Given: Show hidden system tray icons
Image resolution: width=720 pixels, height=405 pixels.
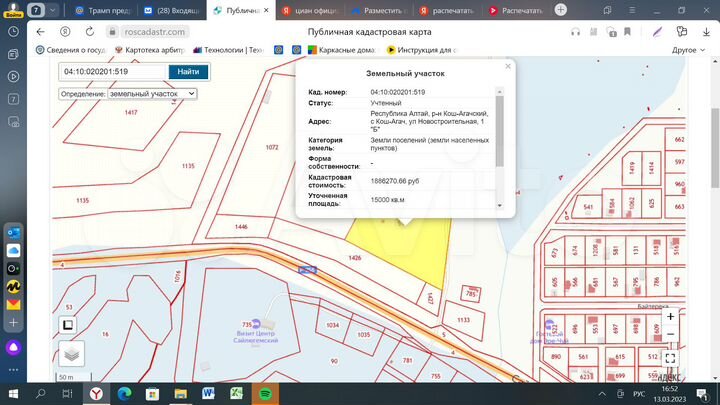Looking at the screenshot, I should coord(602,394).
